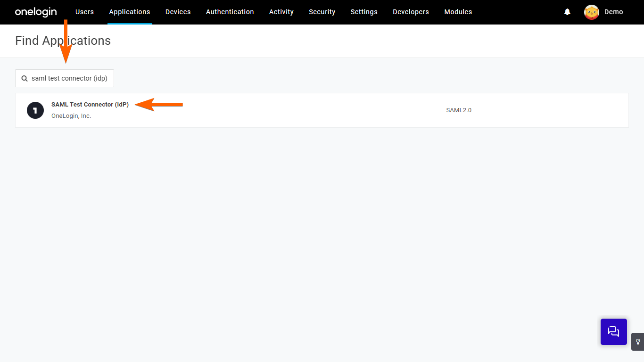This screenshot has width=644, height=362.
Task: Open the Applications menu
Action: click(x=130, y=12)
